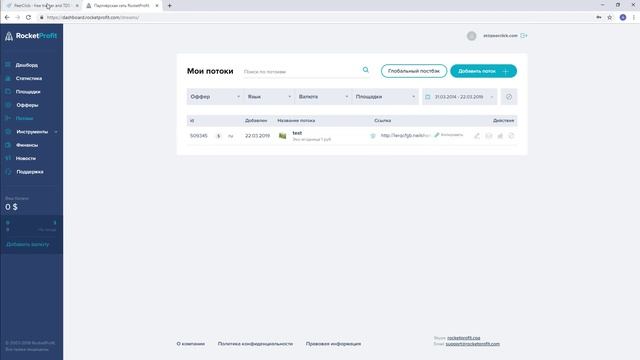Click the Офферы sidebar icon
640x360 pixels.
click(x=8, y=105)
